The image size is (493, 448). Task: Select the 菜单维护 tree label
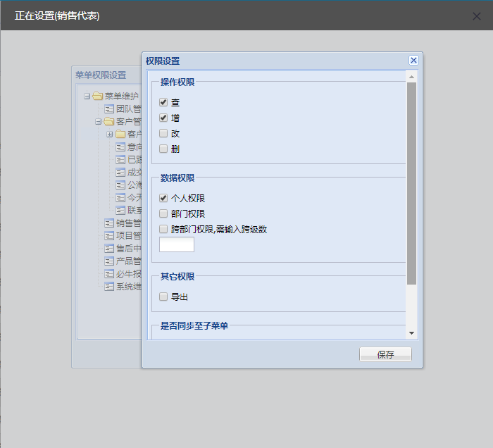click(122, 96)
